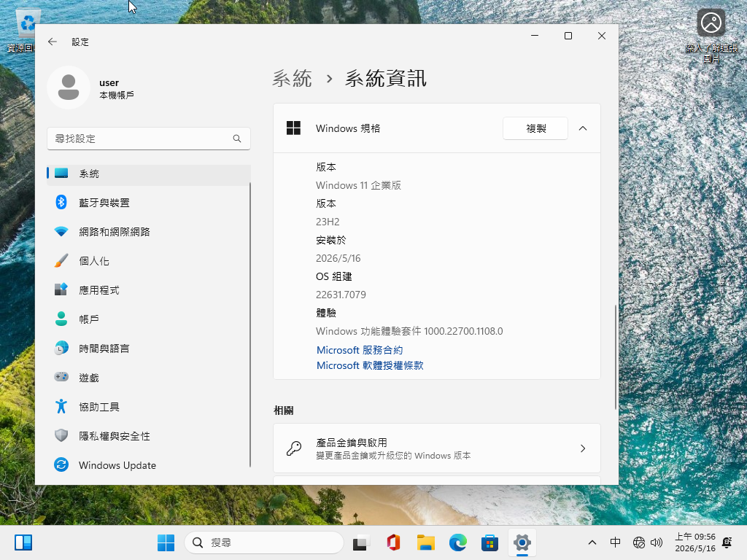This screenshot has height=560, width=747.
Task: Open the notification bell icon
Action: (727, 542)
